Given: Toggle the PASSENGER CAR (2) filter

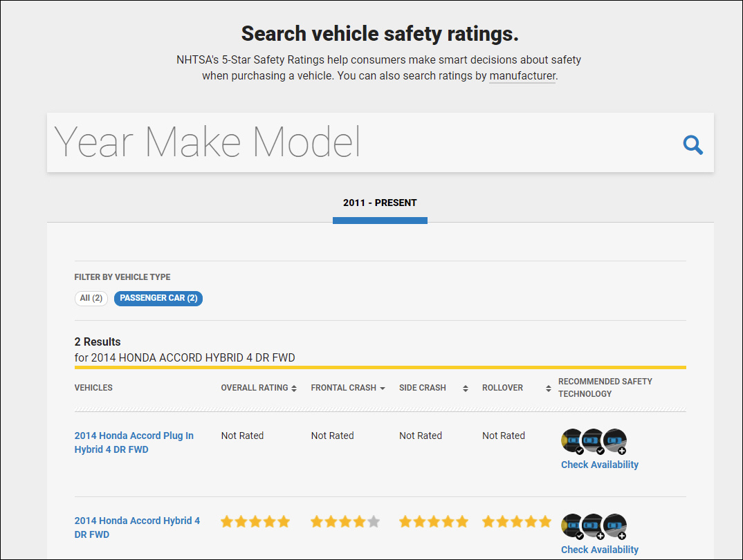Looking at the screenshot, I should [158, 298].
